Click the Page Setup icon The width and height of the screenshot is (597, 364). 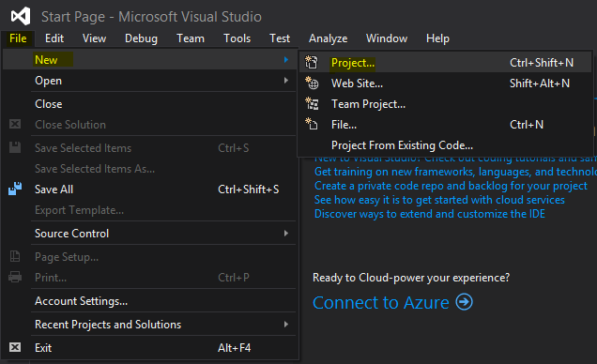point(15,256)
